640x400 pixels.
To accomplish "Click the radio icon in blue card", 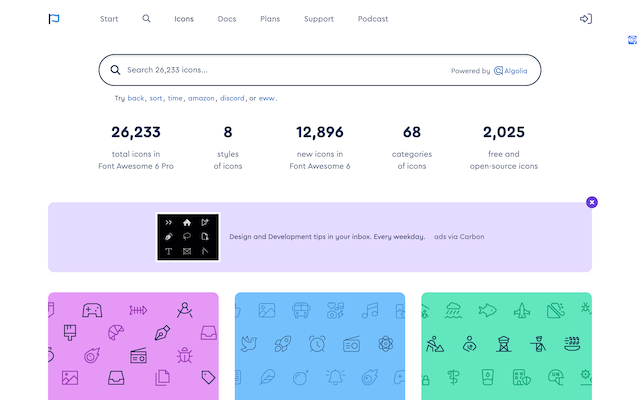I will pyautogui.click(x=351, y=344).
